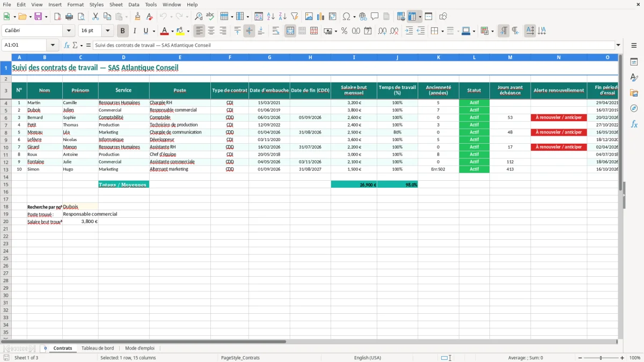This screenshot has height=362, width=644.
Task: Click PageStyle_Contrats in status bar
Action: (240, 358)
